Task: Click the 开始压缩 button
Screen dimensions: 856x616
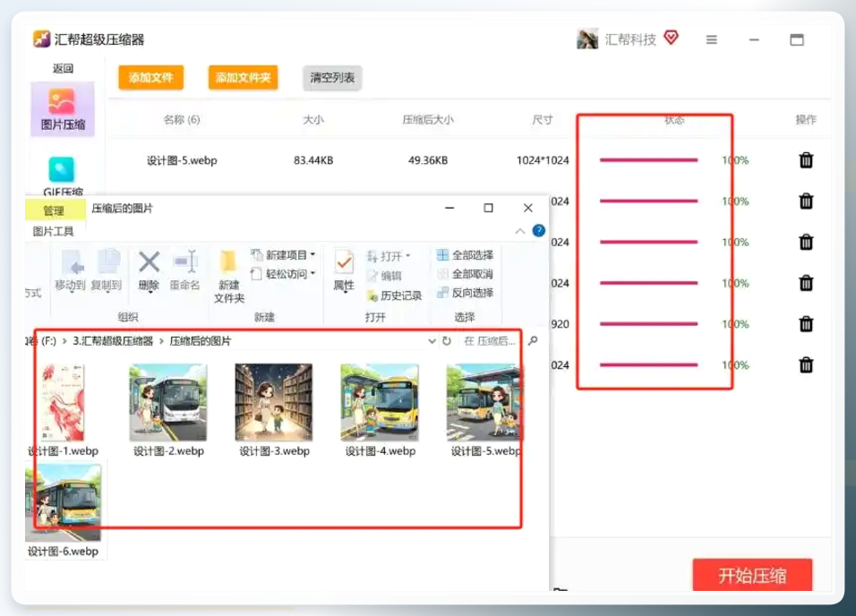Action: click(752, 575)
